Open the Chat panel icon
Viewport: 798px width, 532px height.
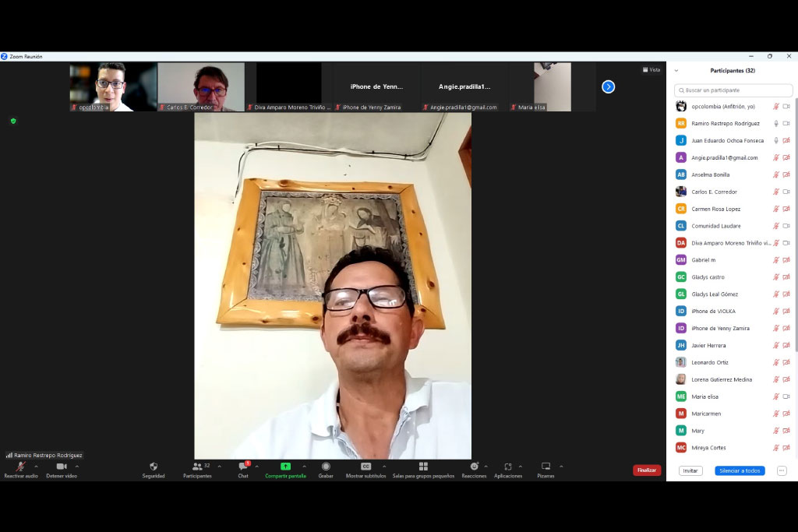(243, 466)
